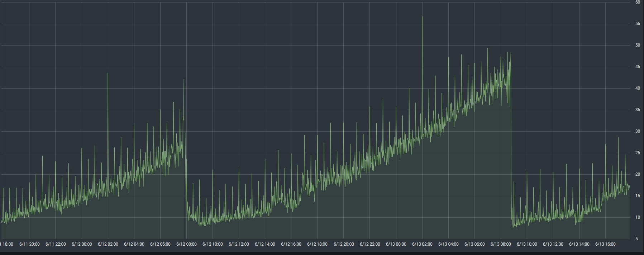Click the y-axis value 30
Image resolution: width=644 pixels, height=255 pixels.
click(638, 131)
